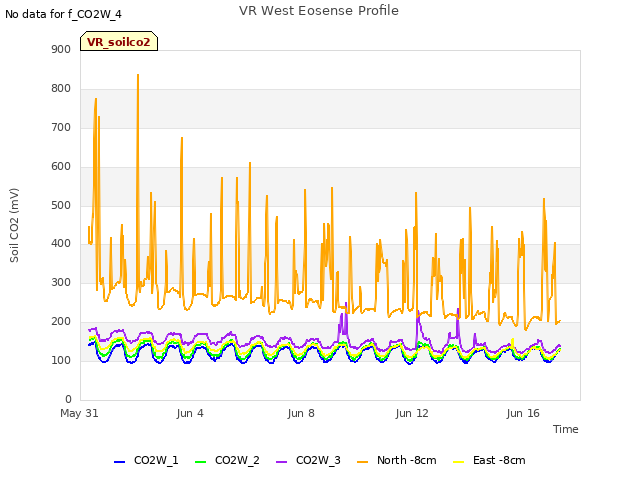Click the 800 y-axis tick label
This screenshot has height=480, width=640.
[x=61, y=89]
